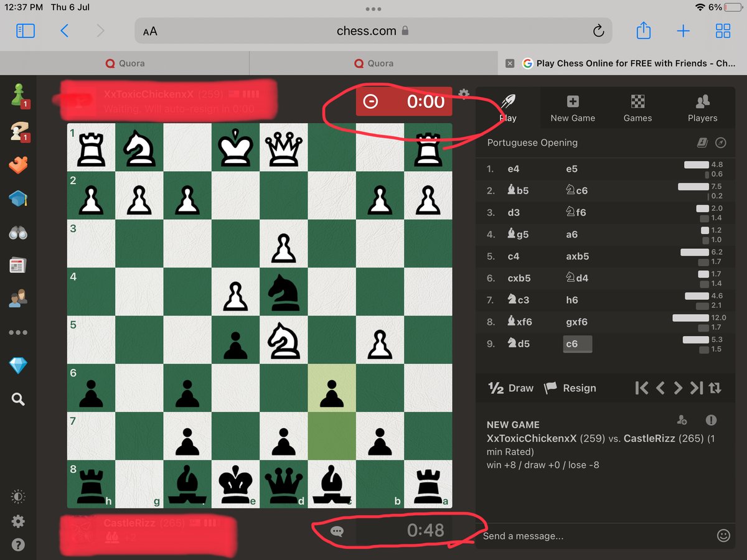Image resolution: width=747 pixels, height=560 pixels.
Task: Offer a Draw
Action: [x=511, y=388]
